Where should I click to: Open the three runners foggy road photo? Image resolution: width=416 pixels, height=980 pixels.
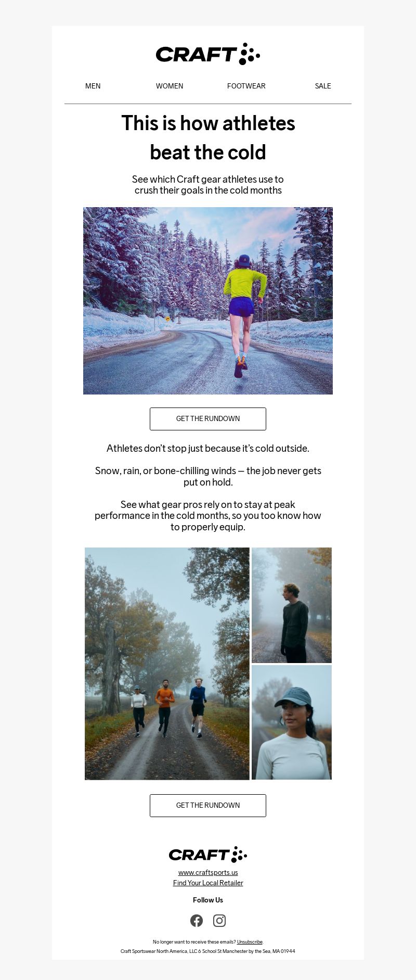[167, 664]
